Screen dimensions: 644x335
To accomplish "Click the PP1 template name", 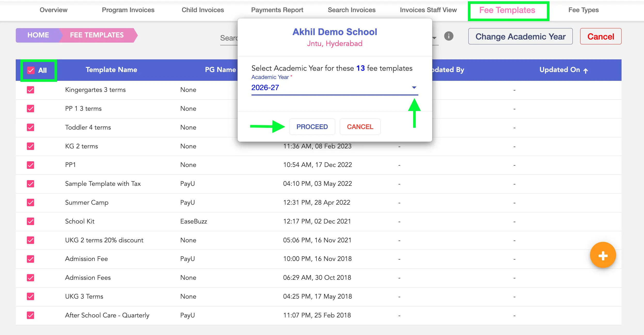I will point(70,165).
